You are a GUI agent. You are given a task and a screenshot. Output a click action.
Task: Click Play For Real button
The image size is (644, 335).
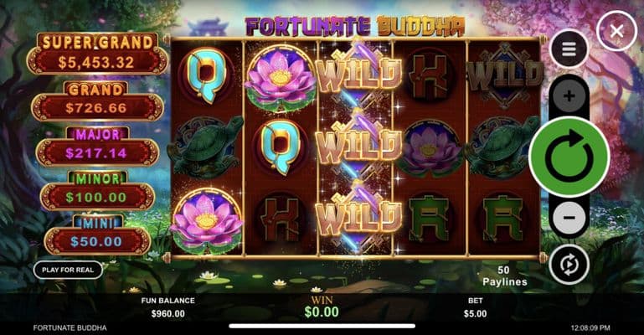[68, 270]
